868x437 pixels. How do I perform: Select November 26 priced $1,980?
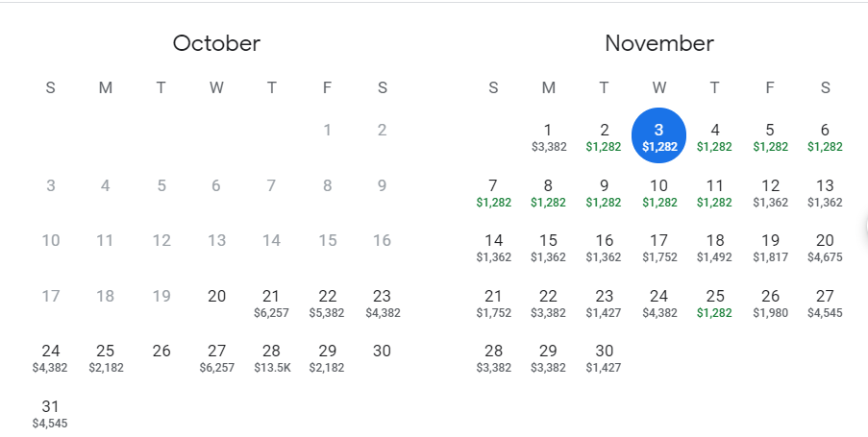tap(770, 303)
